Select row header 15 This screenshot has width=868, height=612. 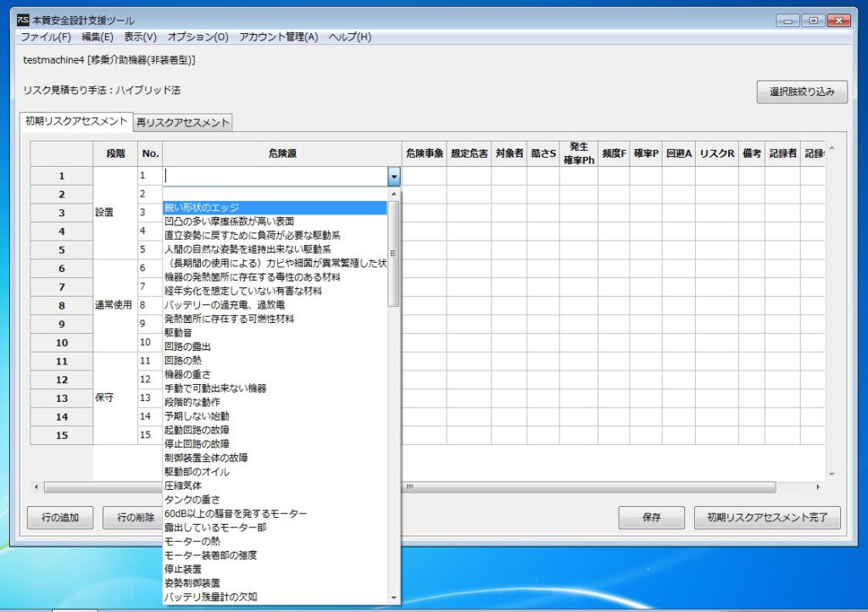pos(61,436)
